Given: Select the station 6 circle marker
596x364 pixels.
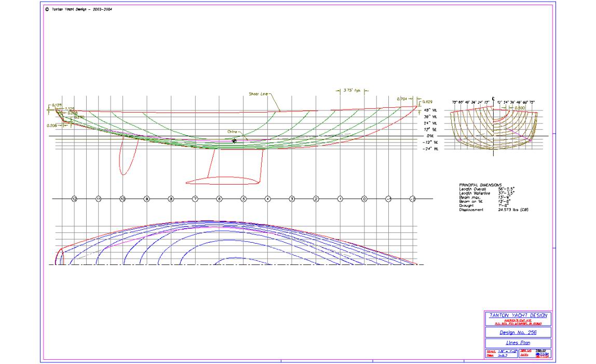Looking at the screenshot, I should (x=219, y=199).
